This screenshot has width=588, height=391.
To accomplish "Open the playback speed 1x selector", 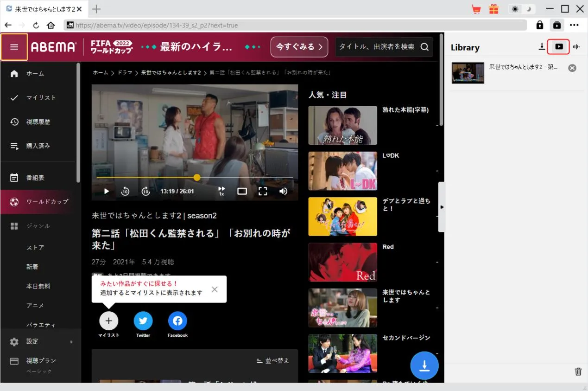I will point(221,191).
